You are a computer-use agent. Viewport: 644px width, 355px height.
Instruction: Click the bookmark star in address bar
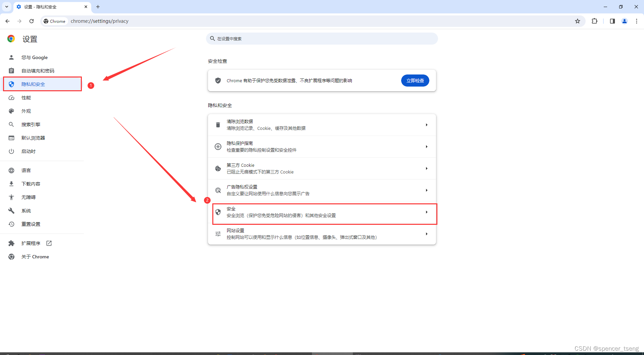click(x=578, y=21)
